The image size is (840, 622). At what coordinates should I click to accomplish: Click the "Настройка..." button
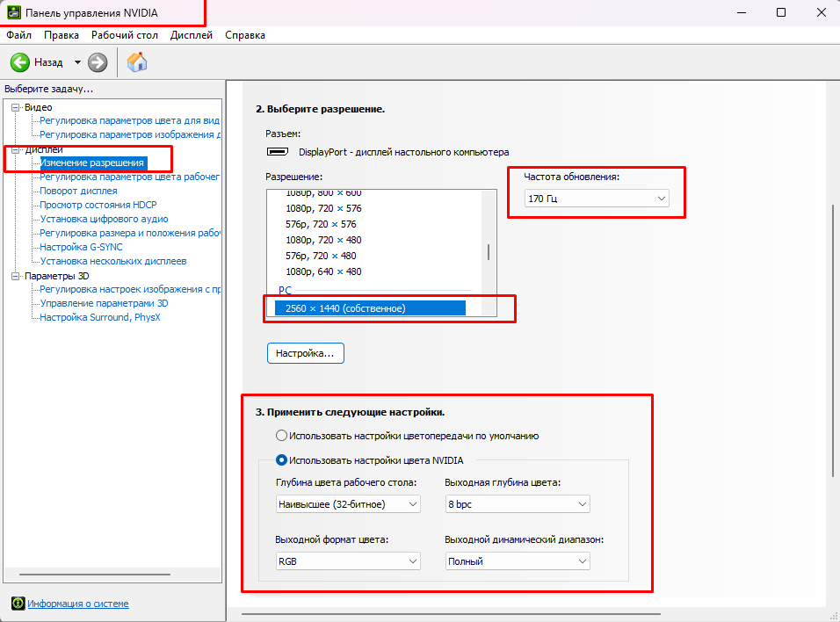tap(305, 353)
